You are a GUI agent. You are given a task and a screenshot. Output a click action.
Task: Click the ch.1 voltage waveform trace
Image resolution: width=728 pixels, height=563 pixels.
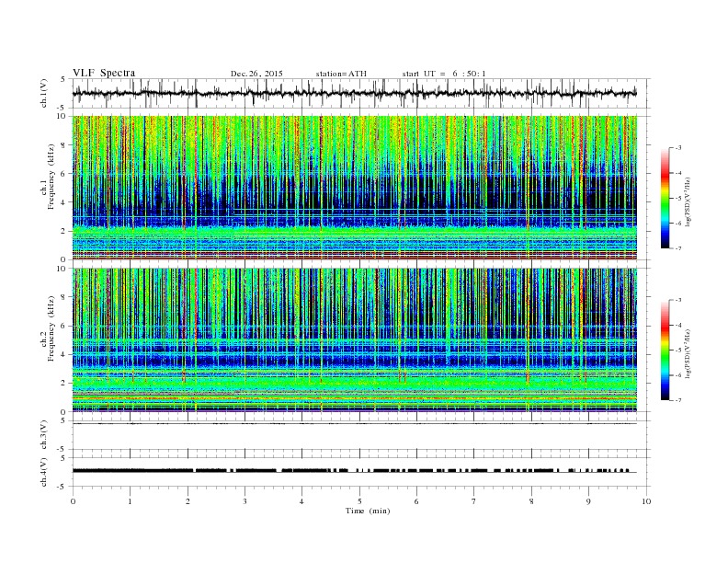coord(354,93)
